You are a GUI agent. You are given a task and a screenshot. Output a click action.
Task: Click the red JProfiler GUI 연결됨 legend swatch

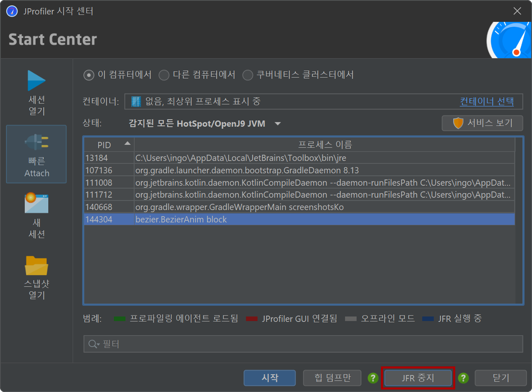[252, 319]
